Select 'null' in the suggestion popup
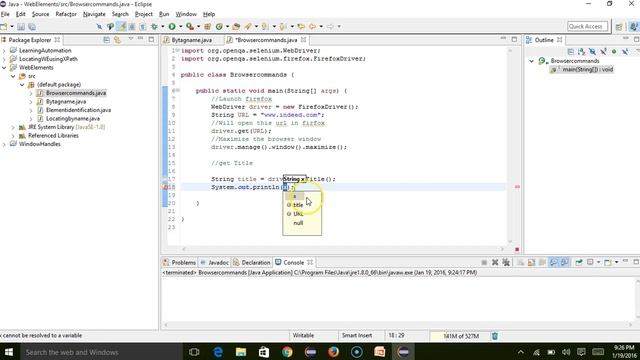This screenshot has height=360, width=640. tap(298, 223)
